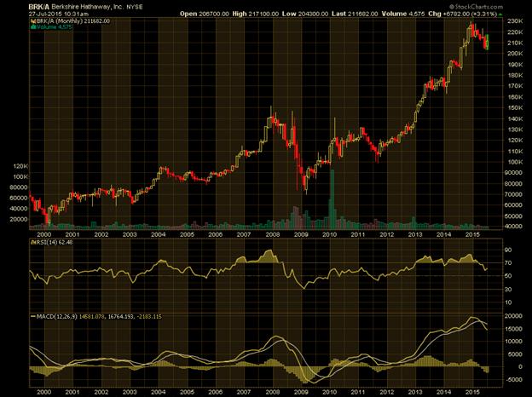This screenshot has width=532, height=397.
Task: Click the "90000" price axis label
Action: pos(515,173)
